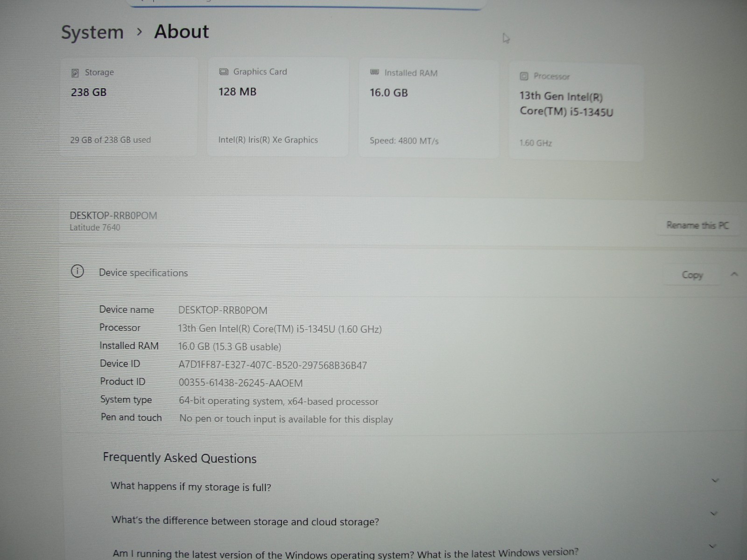Open the Storage 238 GB card
747x560 pixels.
129,107
